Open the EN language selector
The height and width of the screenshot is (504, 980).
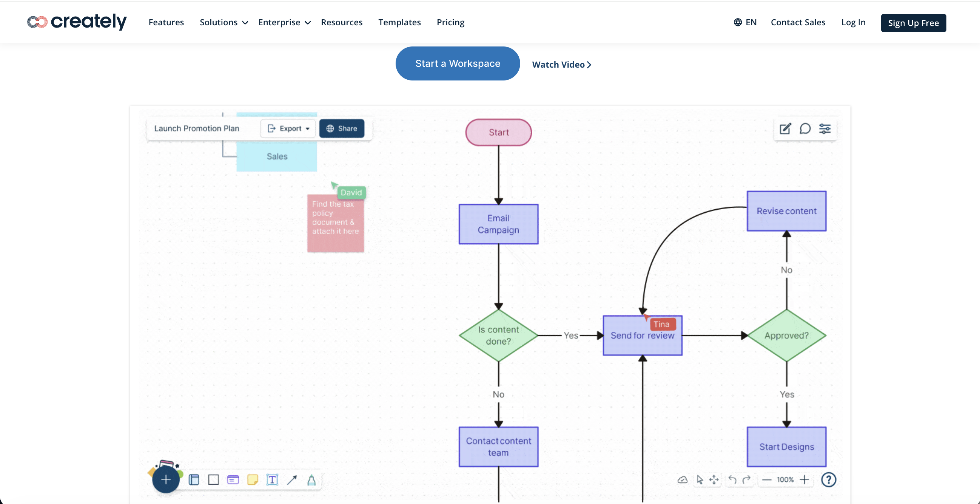click(x=744, y=22)
